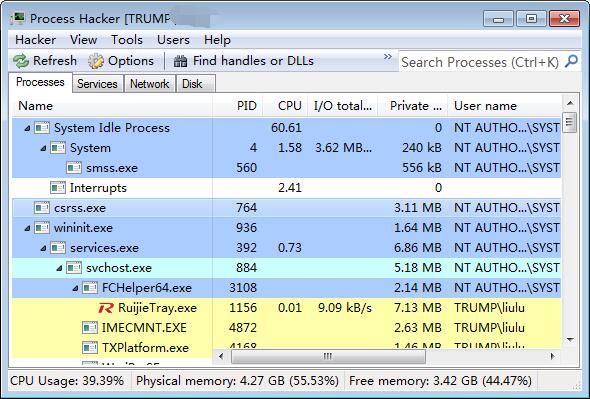Select the Processes tab
Screen dimensions: 590x399
(x=40, y=82)
